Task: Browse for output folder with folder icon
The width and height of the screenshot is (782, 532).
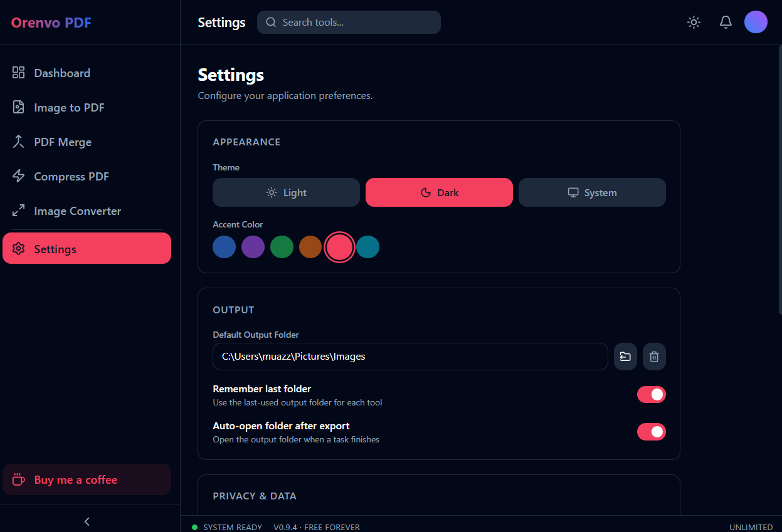Action: pyautogui.click(x=625, y=357)
